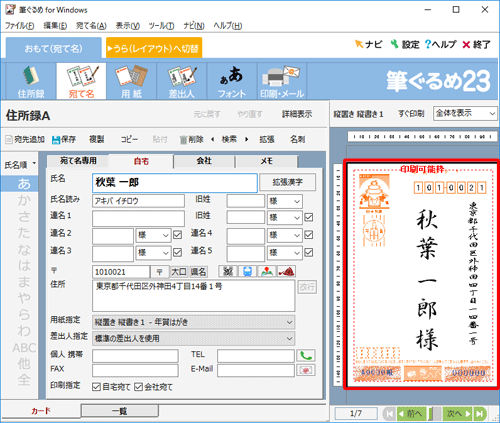This screenshot has width=500, height=423.
Task: Open 設定 settings in the top bar
Action: coord(405,44)
